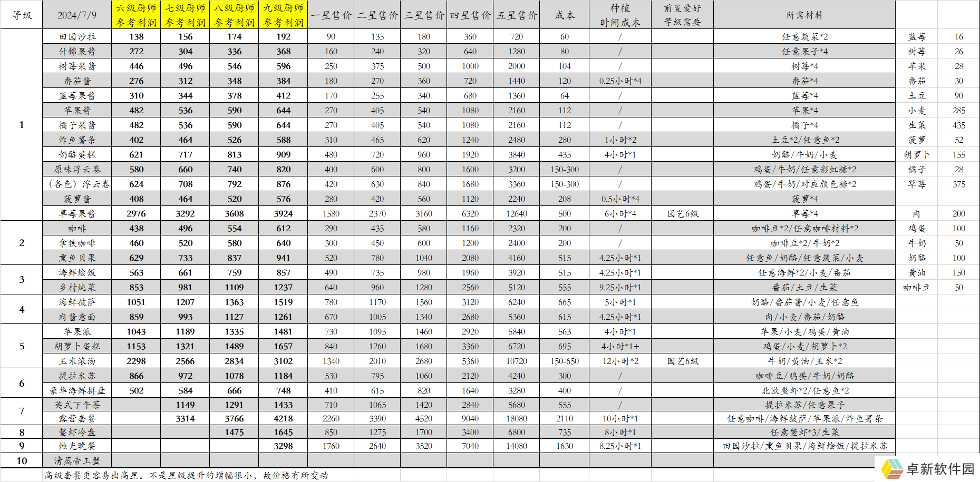Select the 等级 header cell

click(22, 15)
